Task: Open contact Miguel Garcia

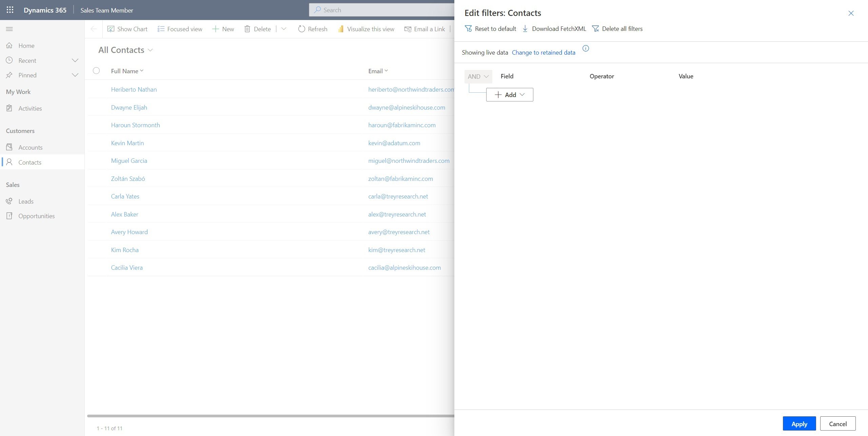Action: [129, 161]
